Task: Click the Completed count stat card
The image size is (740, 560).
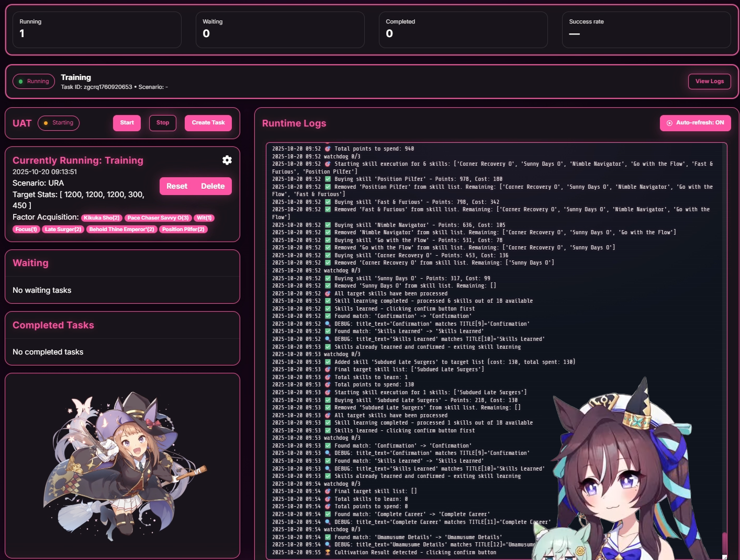Action: (463, 30)
